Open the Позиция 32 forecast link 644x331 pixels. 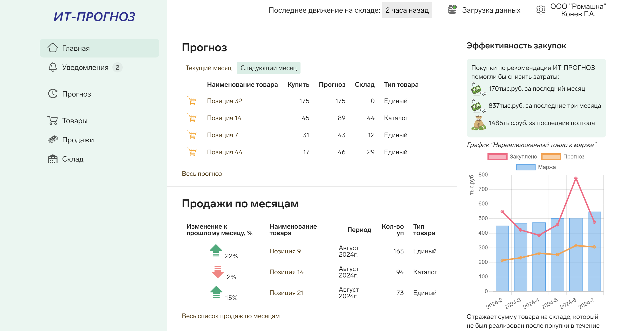(x=225, y=101)
